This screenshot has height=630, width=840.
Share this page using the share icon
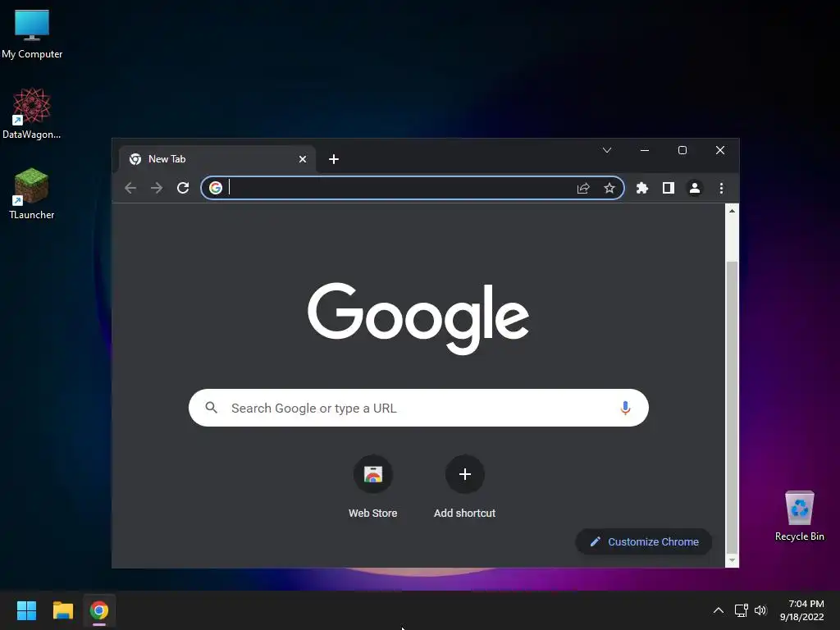point(583,188)
